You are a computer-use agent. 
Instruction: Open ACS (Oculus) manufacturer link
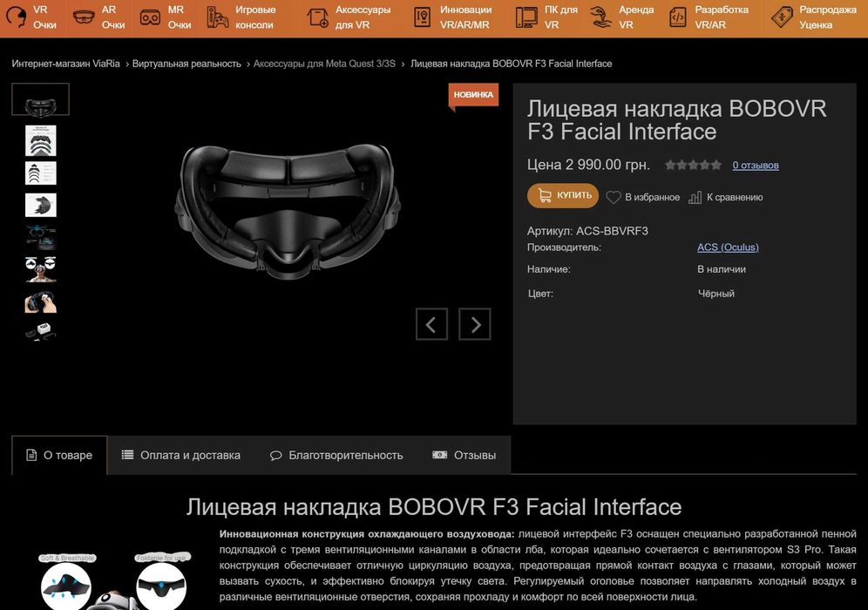click(728, 247)
